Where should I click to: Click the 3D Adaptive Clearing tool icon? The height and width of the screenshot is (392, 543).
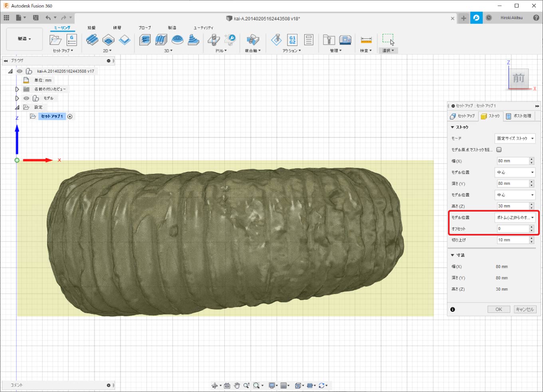point(145,40)
